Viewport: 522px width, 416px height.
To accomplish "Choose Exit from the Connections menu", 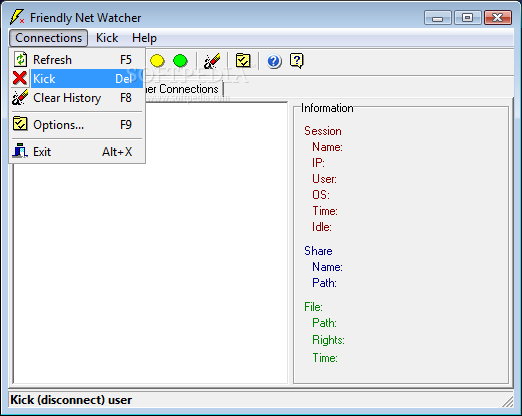I will [x=77, y=152].
